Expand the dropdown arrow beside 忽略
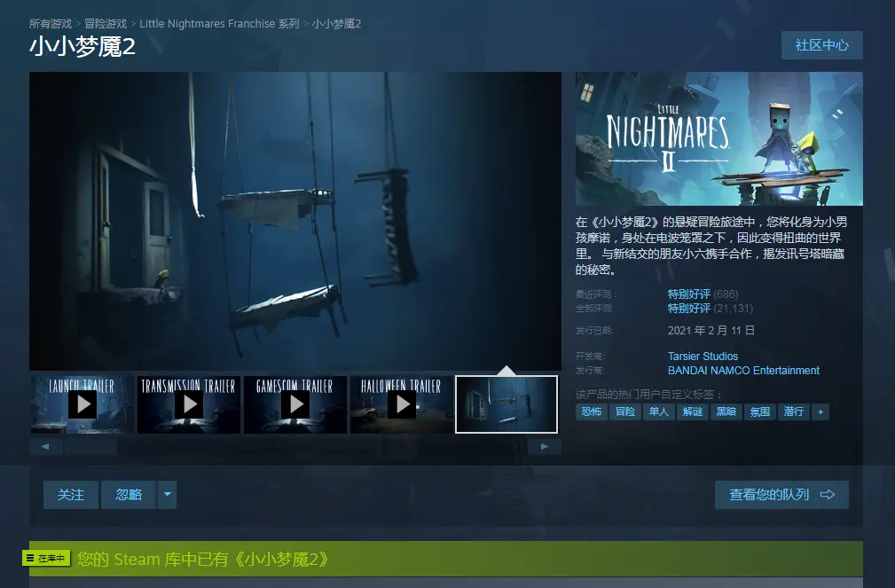The image size is (895, 588). (168, 494)
